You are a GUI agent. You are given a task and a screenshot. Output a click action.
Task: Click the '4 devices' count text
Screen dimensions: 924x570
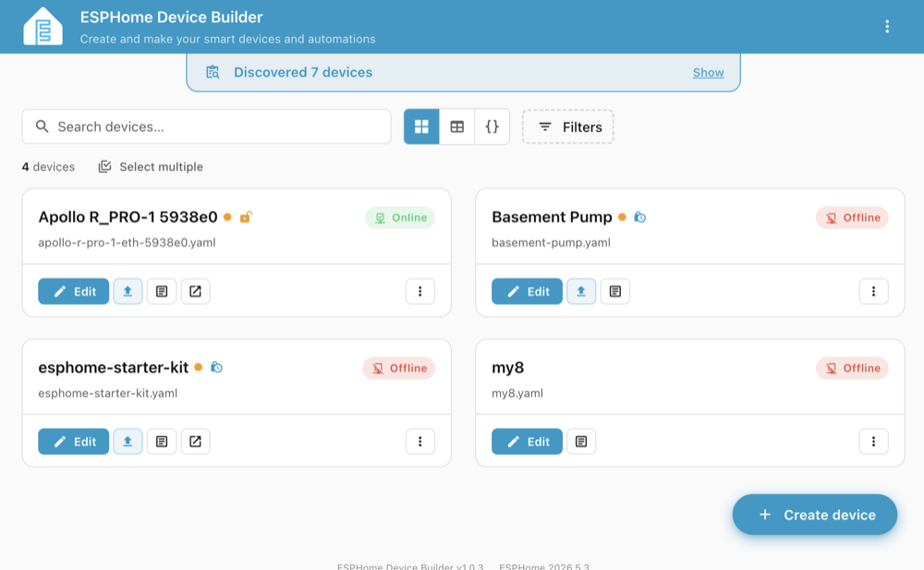point(48,167)
